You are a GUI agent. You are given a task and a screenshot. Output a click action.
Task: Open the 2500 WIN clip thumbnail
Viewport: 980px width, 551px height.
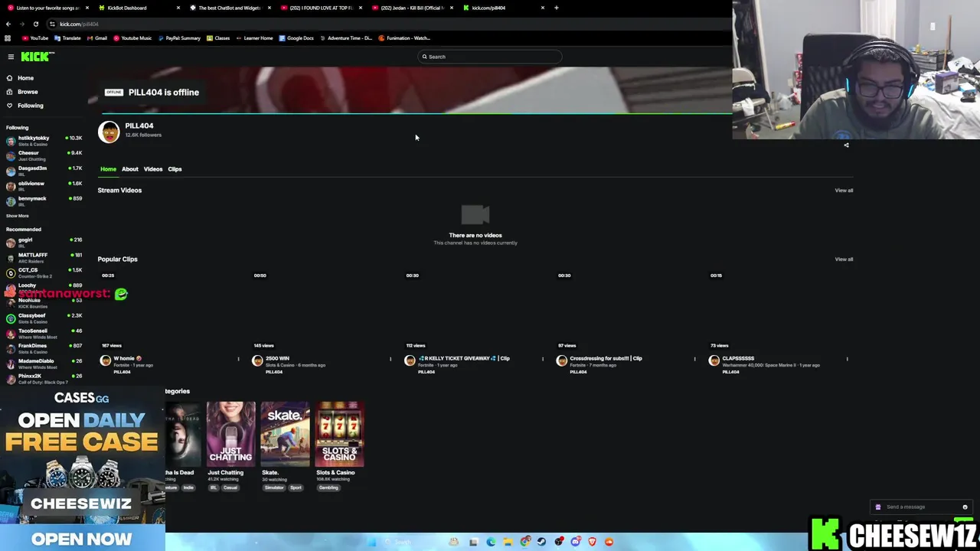coord(323,310)
